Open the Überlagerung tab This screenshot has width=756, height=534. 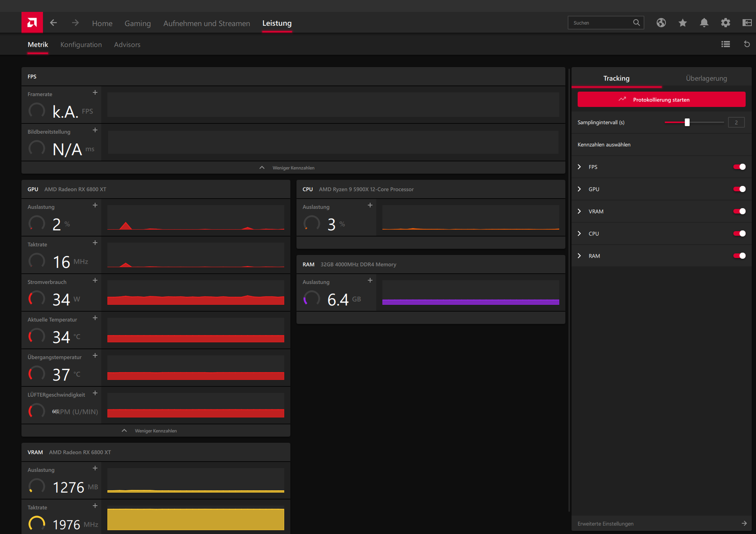706,78
